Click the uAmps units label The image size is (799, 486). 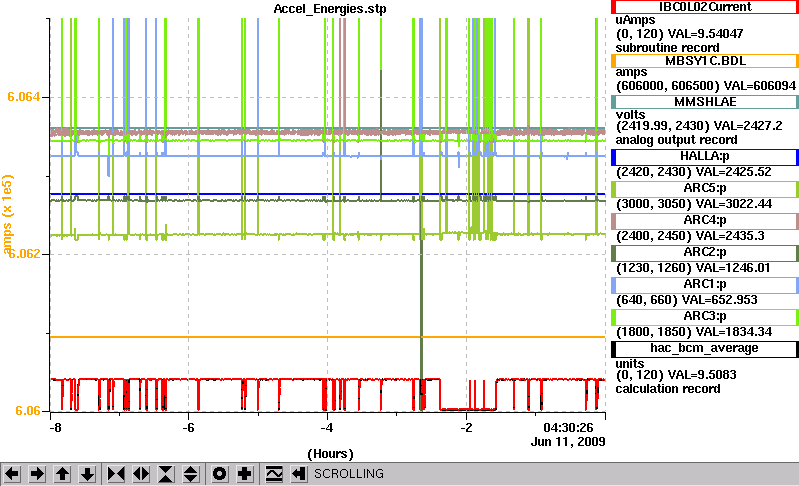(x=635, y=20)
